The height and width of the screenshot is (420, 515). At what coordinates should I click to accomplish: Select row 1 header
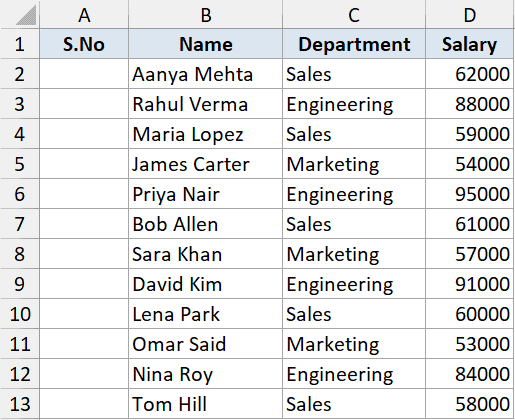[x=20, y=44]
